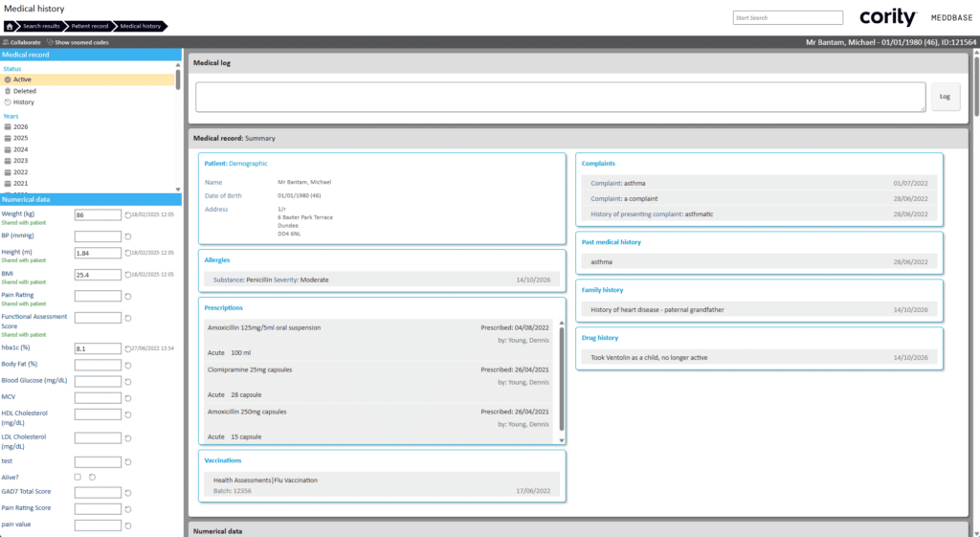Open history icon next to BMI value
This screenshot has width=980, height=537.
pyautogui.click(x=127, y=275)
